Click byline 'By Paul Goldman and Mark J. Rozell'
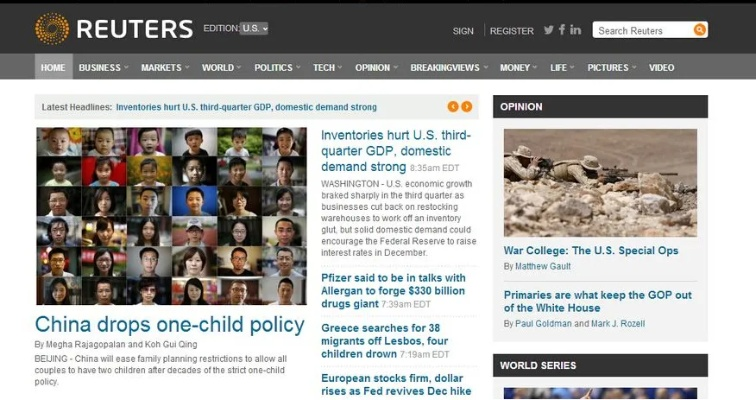 click(x=574, y=323)
